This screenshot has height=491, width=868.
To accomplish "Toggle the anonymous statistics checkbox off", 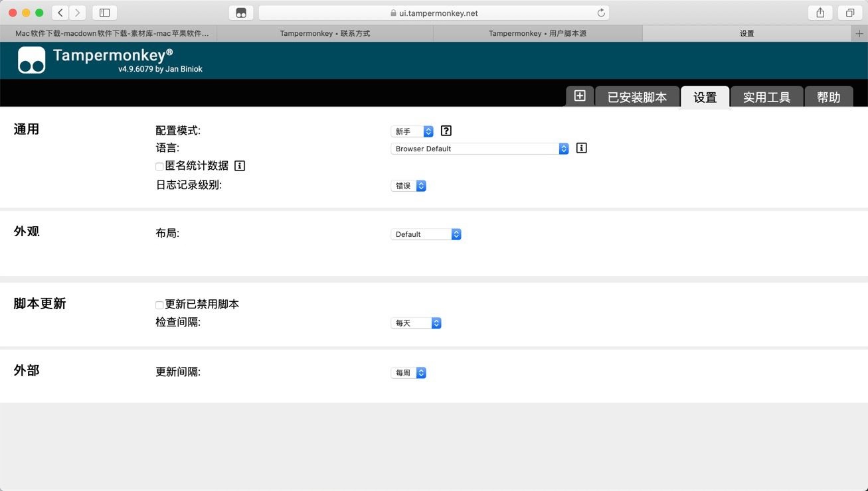I will coord(159,166).
